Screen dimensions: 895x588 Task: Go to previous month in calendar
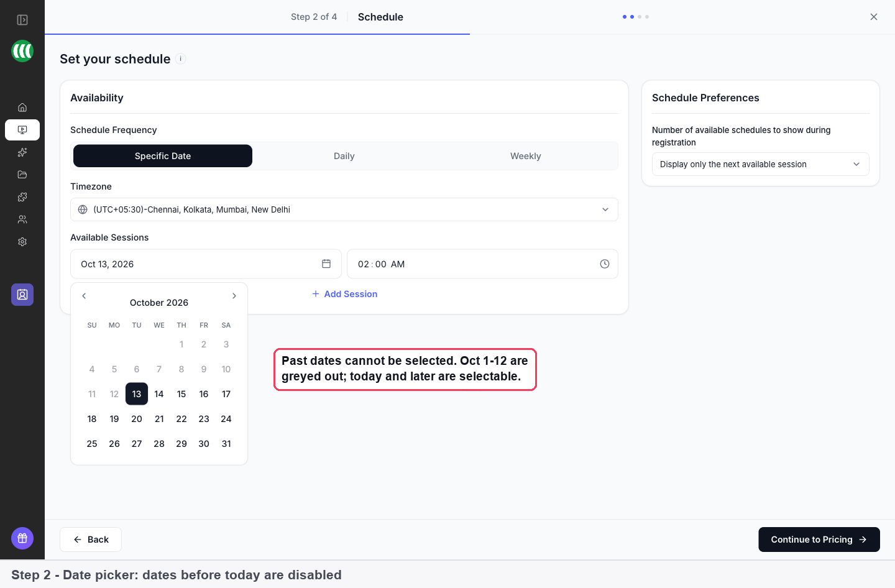coord(84,296)
